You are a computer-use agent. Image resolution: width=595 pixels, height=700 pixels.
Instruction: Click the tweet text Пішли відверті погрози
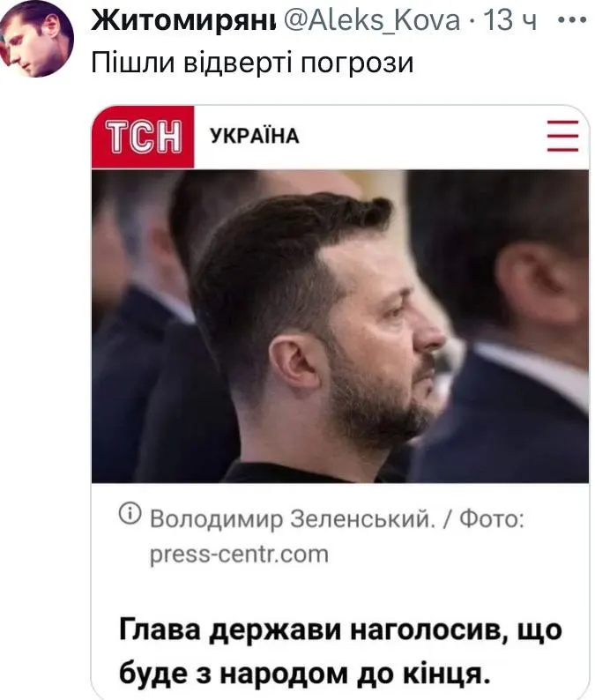tap(252, 62)
